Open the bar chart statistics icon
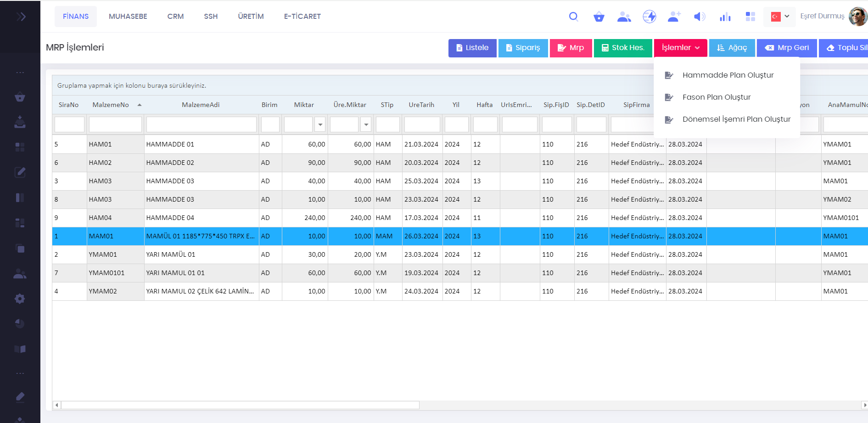 725,17
